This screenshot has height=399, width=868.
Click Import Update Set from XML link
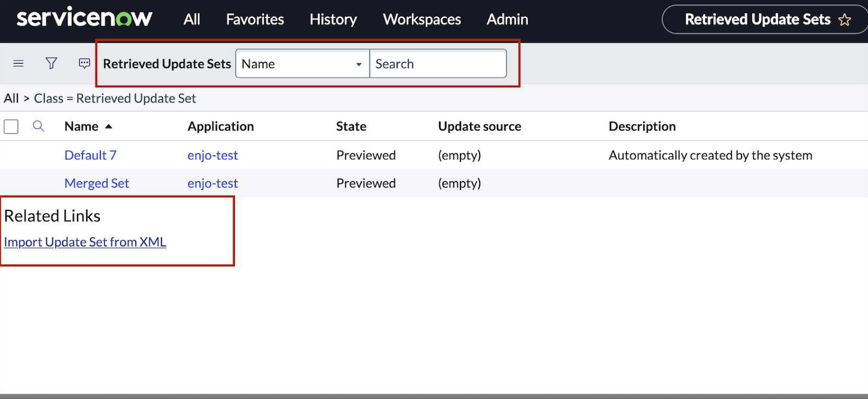tap(85, 242)
